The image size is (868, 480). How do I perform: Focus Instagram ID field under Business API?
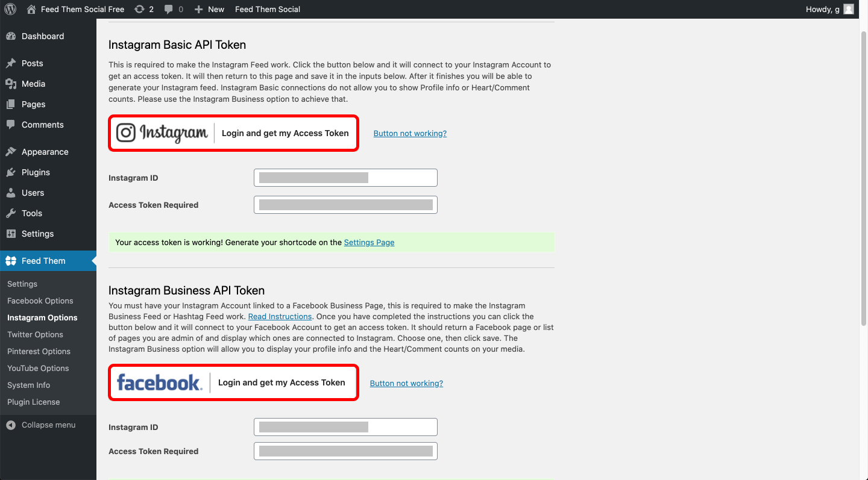click(x=345, y=427)
